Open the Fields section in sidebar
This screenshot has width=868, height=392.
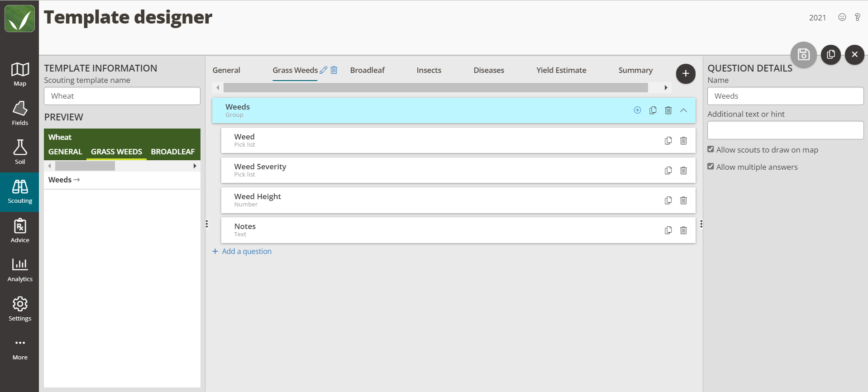(20, 114)
